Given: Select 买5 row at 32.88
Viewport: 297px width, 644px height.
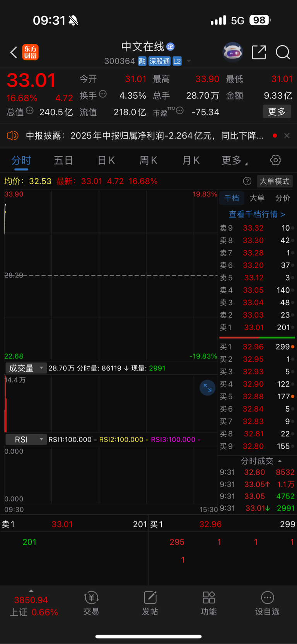Looking at the screenshot, I should [x=257, y=396].
